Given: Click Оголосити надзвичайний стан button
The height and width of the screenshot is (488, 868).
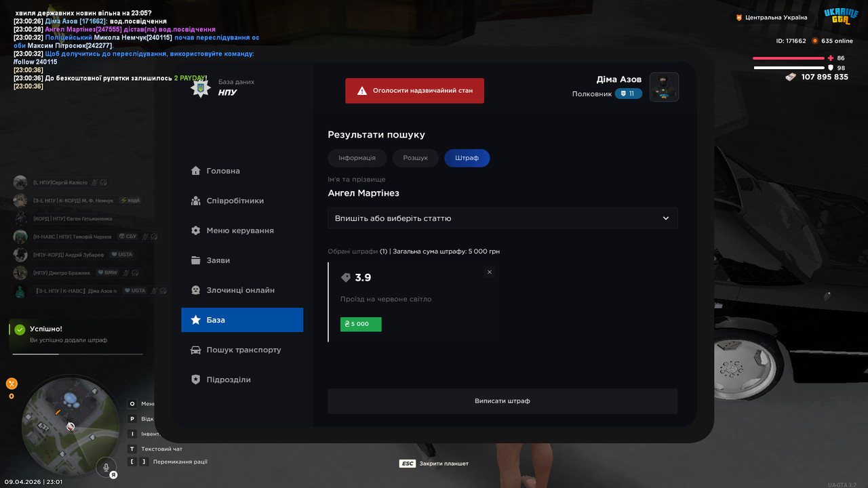Looking at the screenshot, I should pyautogui.click(x=414, y=90).
